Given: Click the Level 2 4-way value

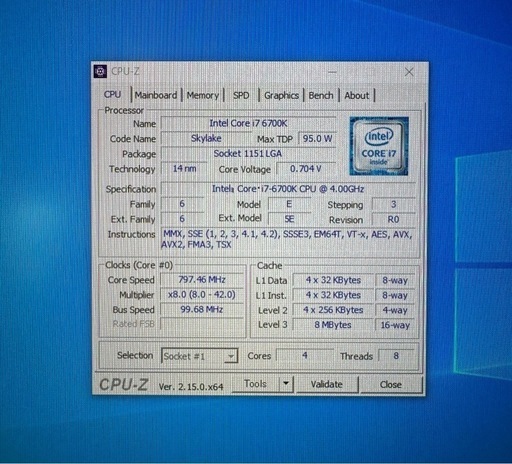Looking at the screenshot, I should (395, 310).
